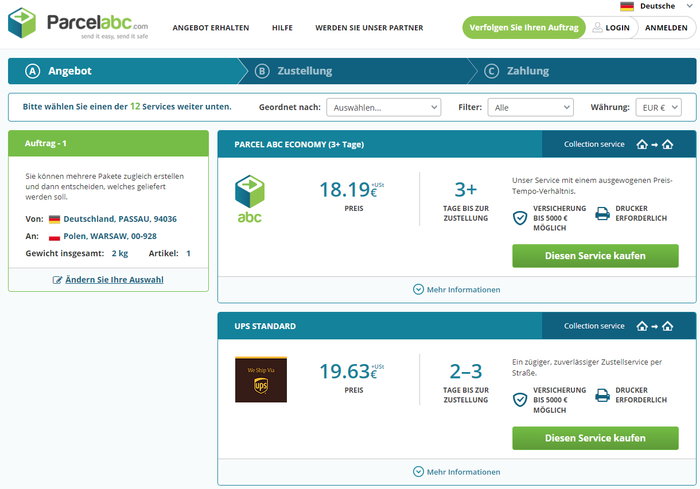Click the circled B step icon
Image resolution: width=700 pixels, height=489 pixels.
pyautogui.click(x=262, y=71)
